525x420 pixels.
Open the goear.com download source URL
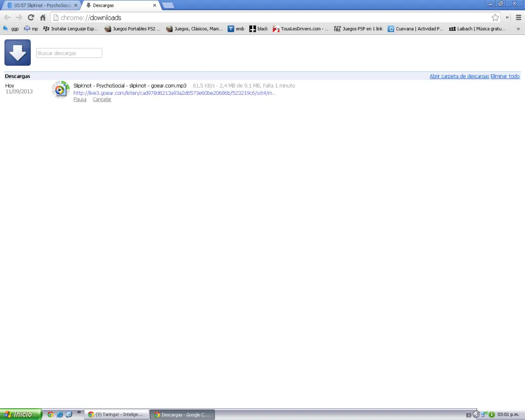[x=175, y=93]
